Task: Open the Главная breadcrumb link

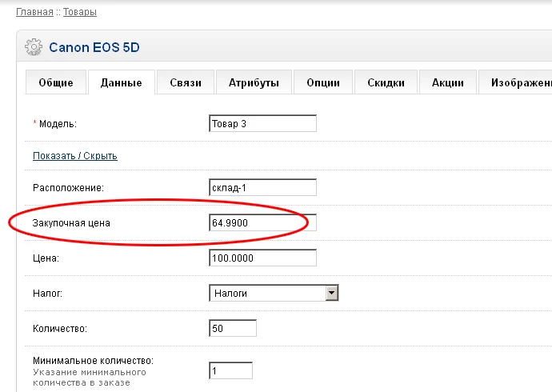Action: (34, 12)
